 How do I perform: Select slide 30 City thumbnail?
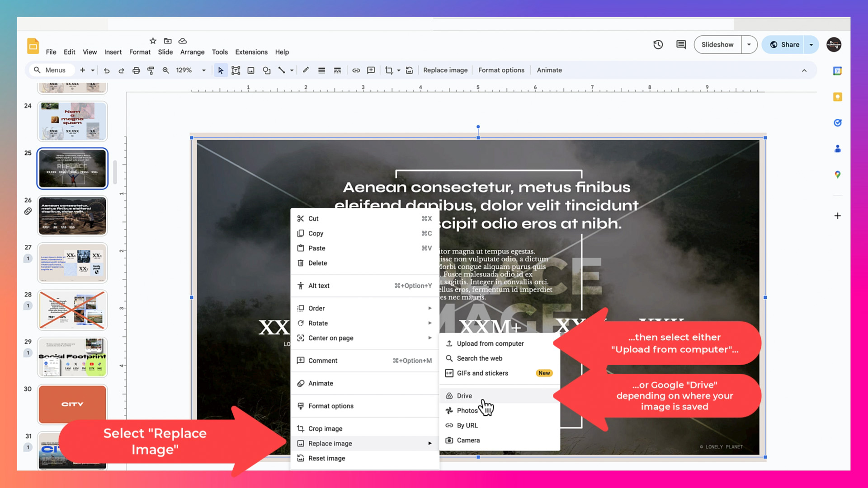(x=72, y=404)
